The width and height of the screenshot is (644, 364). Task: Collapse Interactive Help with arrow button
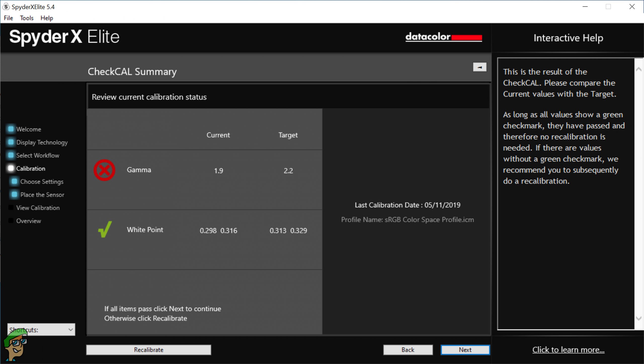click(479, 67)
